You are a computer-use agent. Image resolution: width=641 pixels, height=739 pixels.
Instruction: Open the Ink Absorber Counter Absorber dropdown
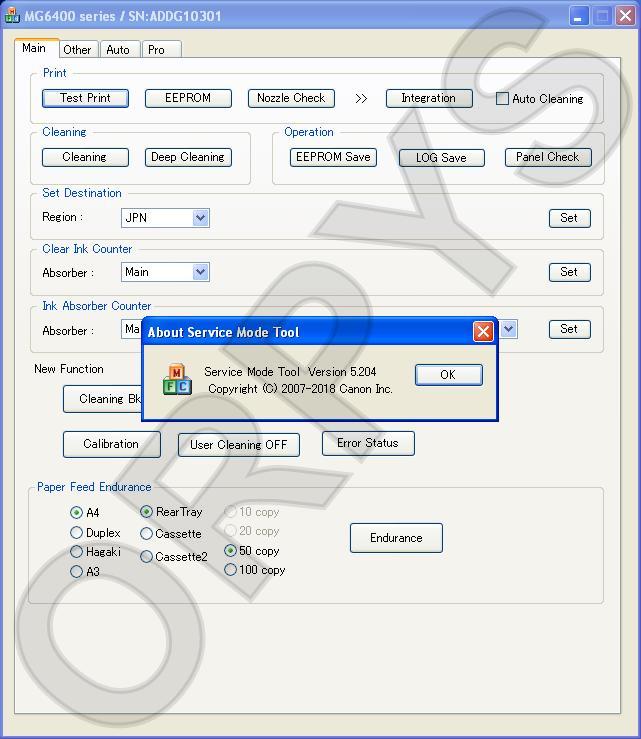131,329
